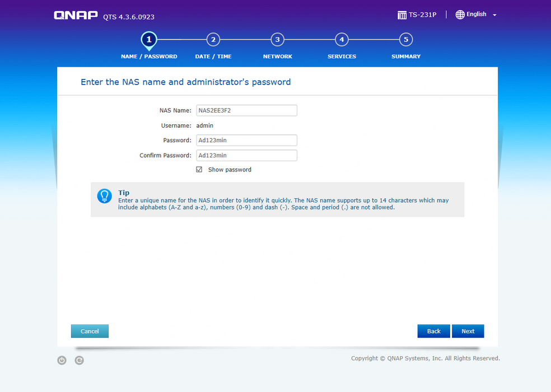
Task: Uncheck the Show password checkbox
Action: pos(199,170)
